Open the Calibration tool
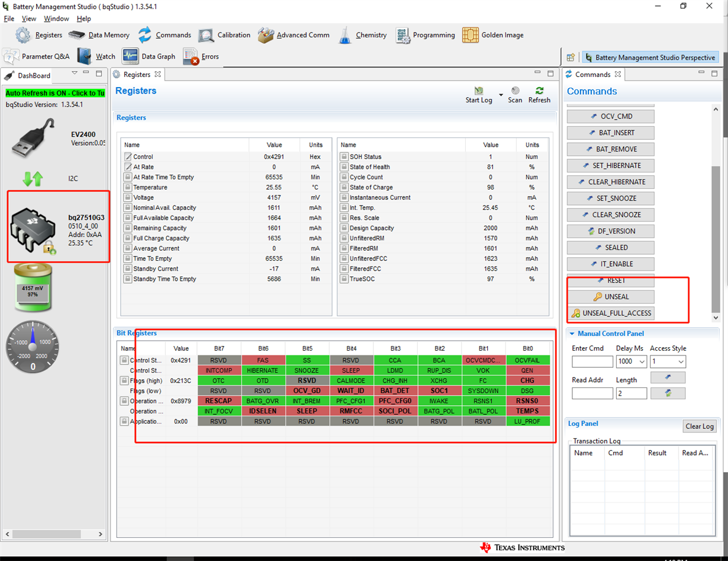 pyautogui.click(x=224, y=35)
